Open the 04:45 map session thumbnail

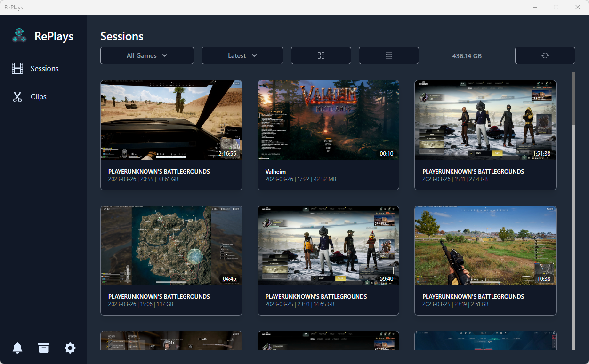[x=171, y=245]
